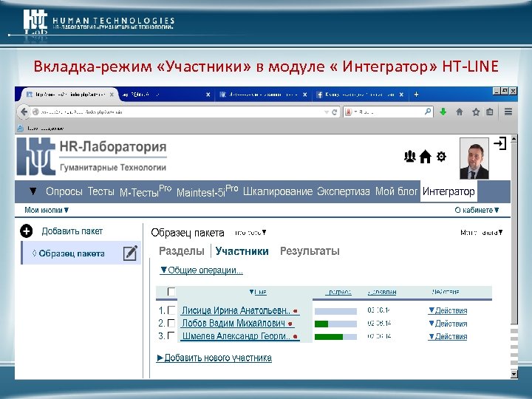Image resolution: width=532 pixels, height=399 pixels.
Task: Check the box for Лисица Ирина Анатольевна
Action: coord(171,310)
